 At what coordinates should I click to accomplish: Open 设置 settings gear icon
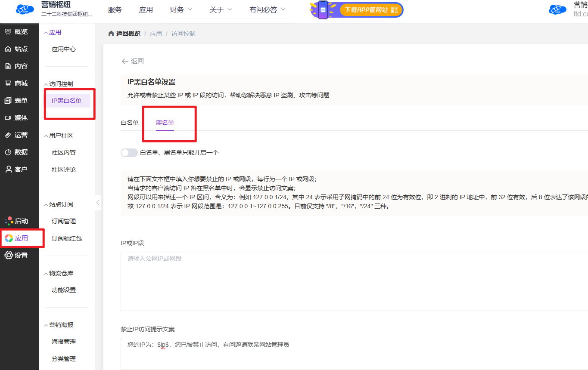9,256
